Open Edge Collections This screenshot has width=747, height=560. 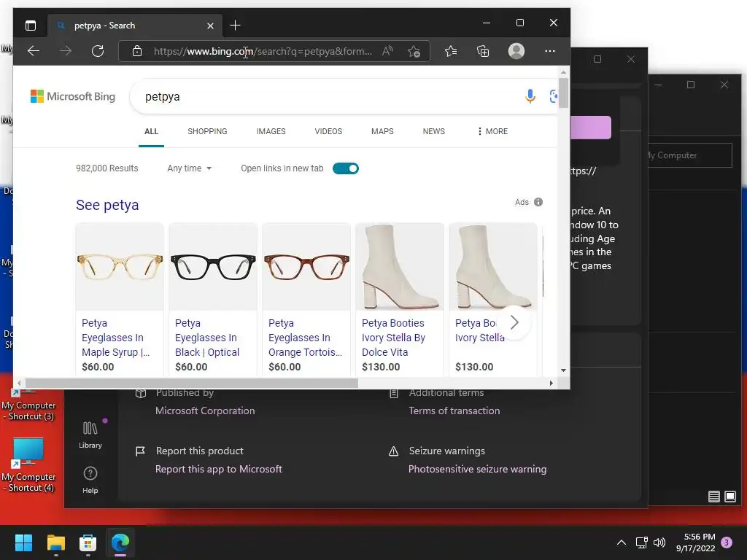click(483, 51)
